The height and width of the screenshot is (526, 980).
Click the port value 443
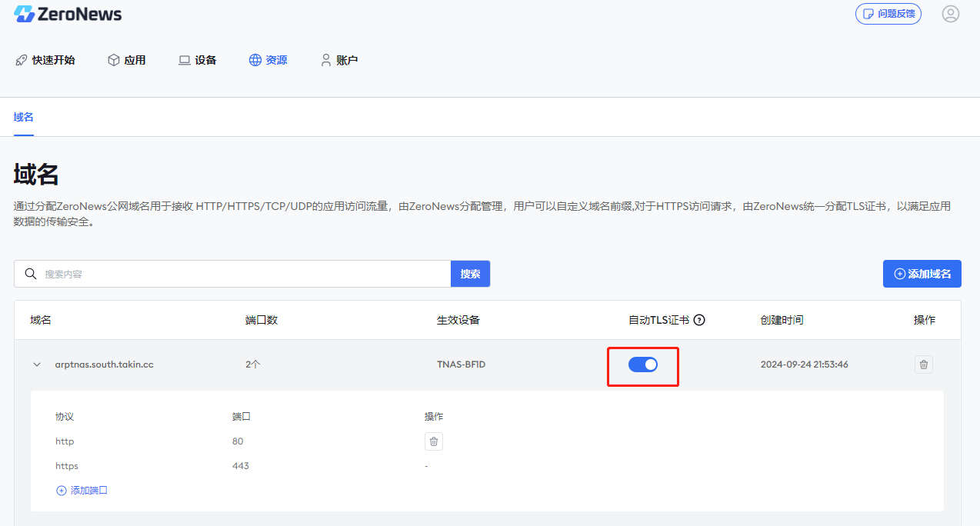click(x=241, y=466)
